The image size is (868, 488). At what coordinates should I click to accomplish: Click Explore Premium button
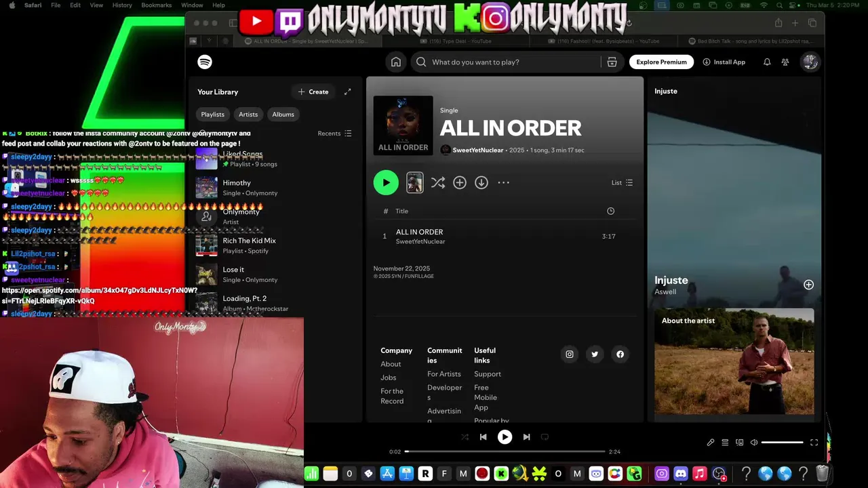coord(661,62)
